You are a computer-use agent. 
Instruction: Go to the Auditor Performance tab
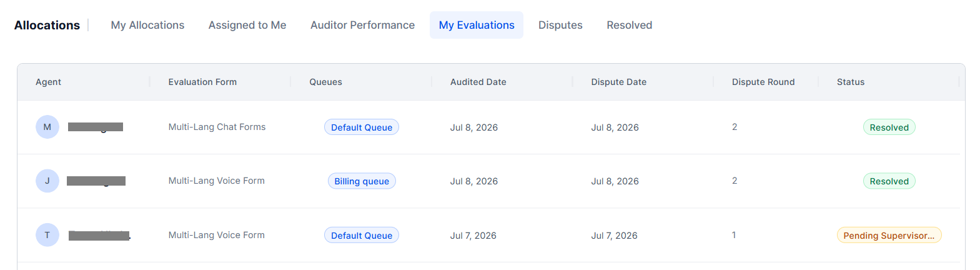click(x=362, y=25)
